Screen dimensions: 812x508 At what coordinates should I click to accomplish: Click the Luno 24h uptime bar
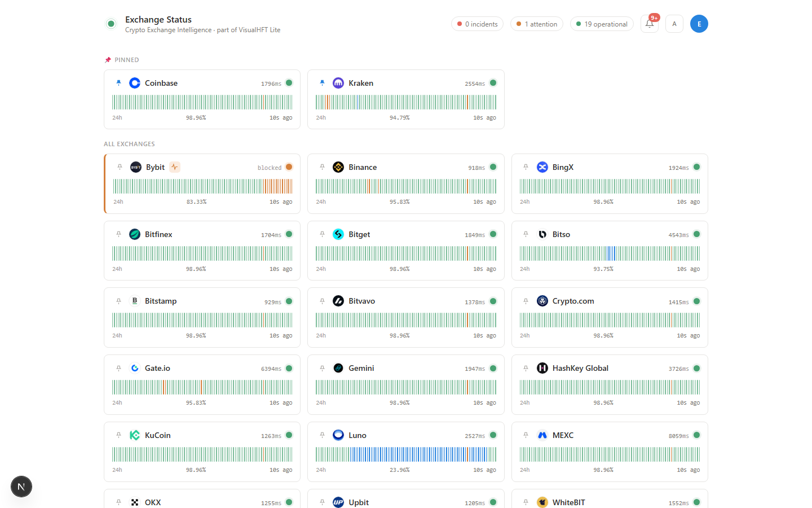tap(406, 454)
